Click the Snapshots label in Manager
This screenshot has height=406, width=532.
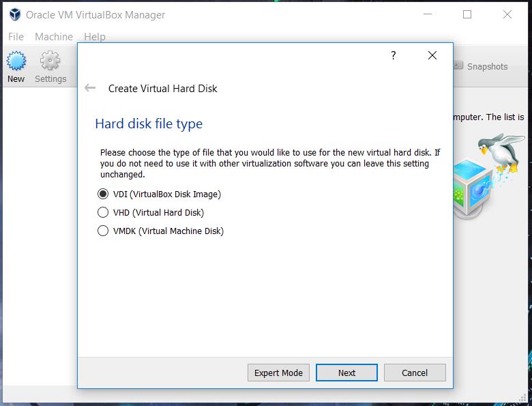click(x=487, y=67)
